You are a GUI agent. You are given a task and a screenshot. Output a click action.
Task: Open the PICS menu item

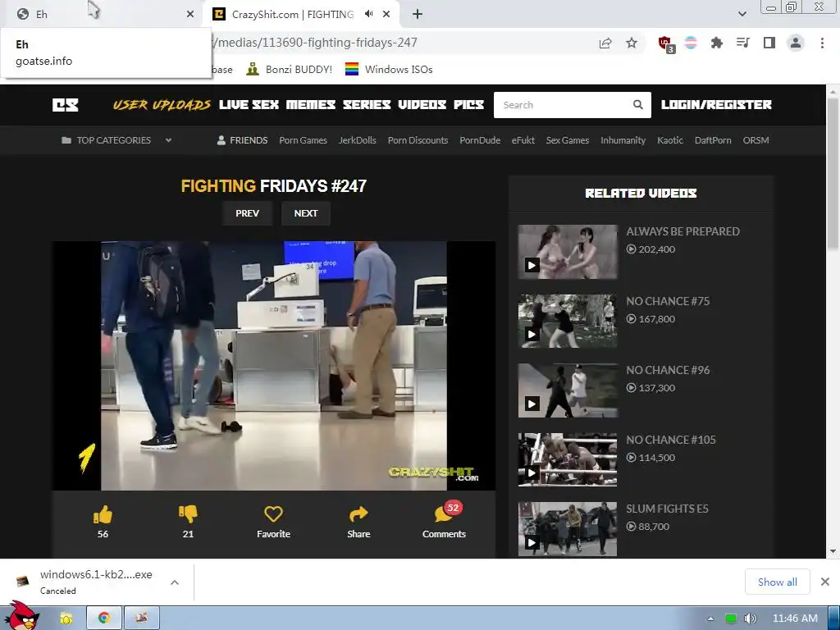pyautogui.click(x=468, y=105)
